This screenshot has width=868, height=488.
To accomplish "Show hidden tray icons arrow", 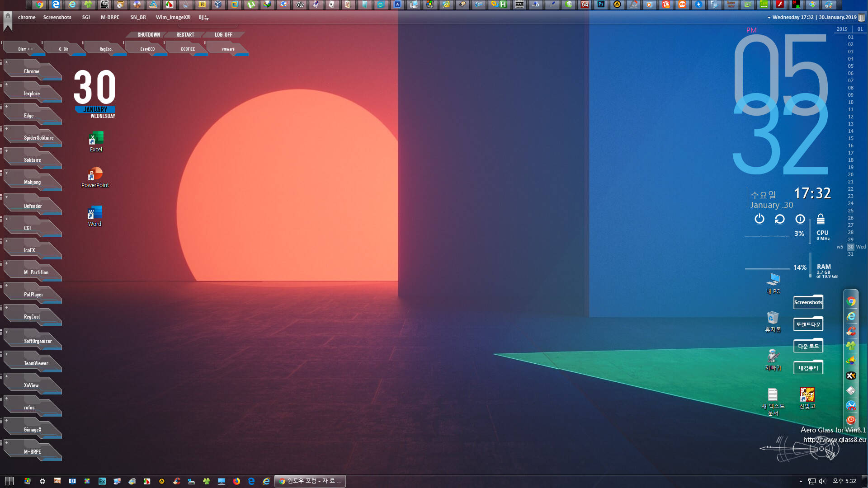I will click(x=801, y=481).
